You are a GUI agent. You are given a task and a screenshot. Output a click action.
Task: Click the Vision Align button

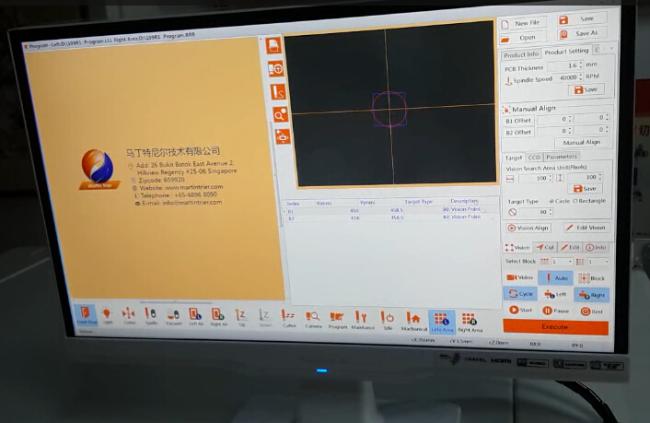528,228
